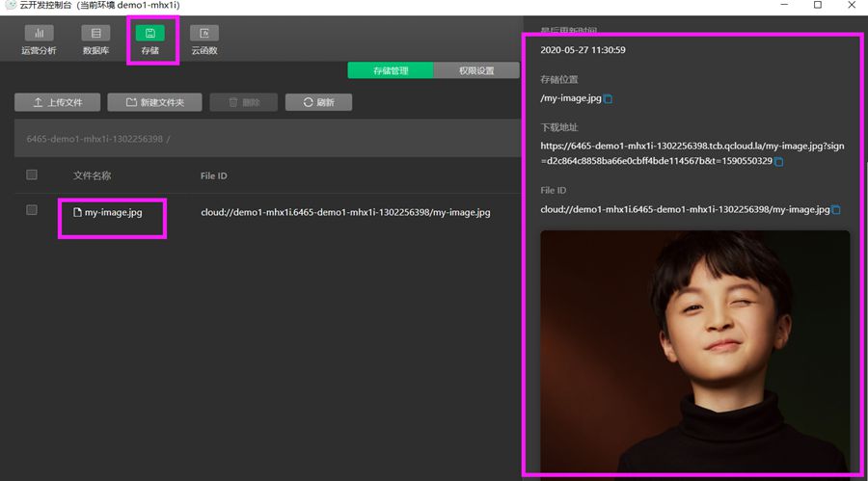Open the my-image.jpg file name
Image resolution: width=868 pixels, height=481 pixels.
(x=113, y=212)
